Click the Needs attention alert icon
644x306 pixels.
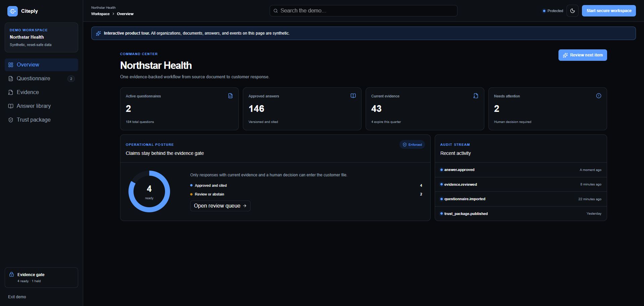tap(599, 96)
